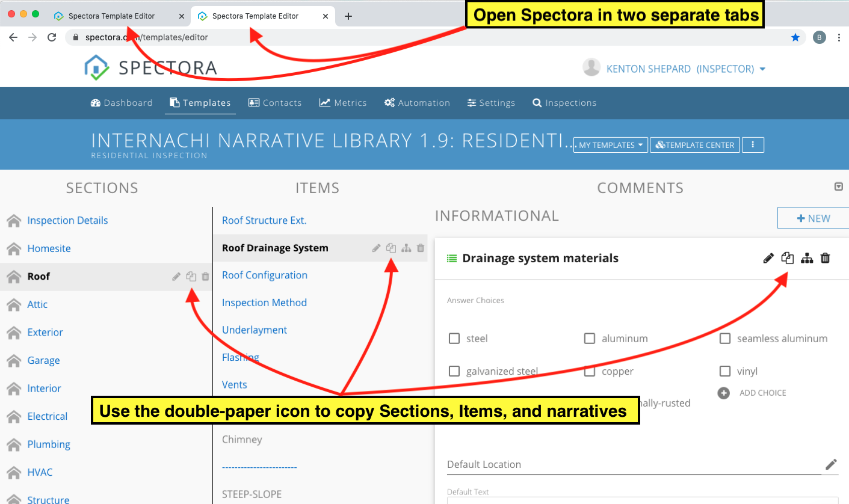Screen dimensions: 849x504
Task: Open hierarchy icon on Roof Drainage System item
Action: (x=406, y=248)
